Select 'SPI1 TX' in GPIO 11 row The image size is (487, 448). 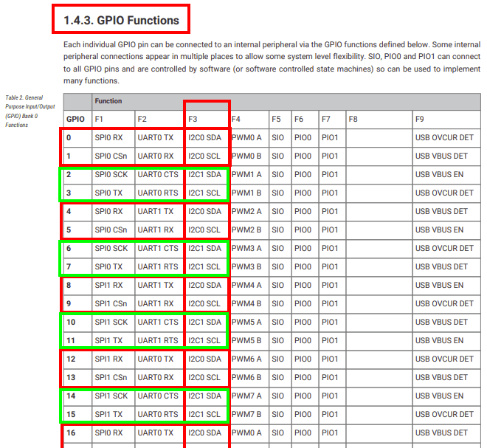[x=108, y=340]
